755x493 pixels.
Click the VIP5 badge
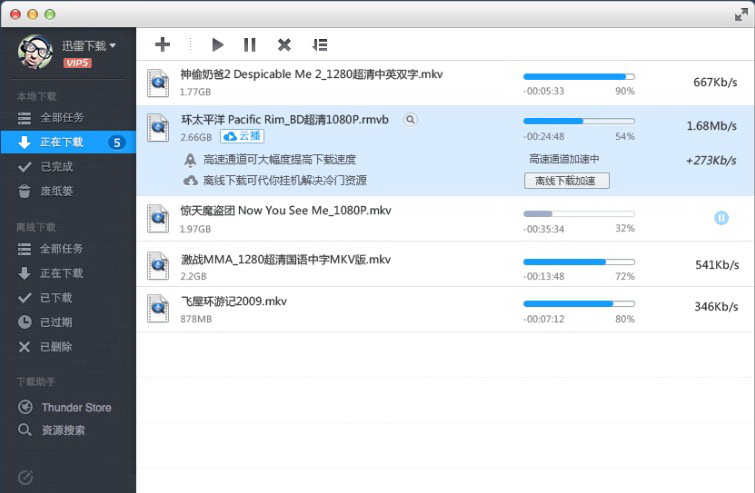(77, 63)
